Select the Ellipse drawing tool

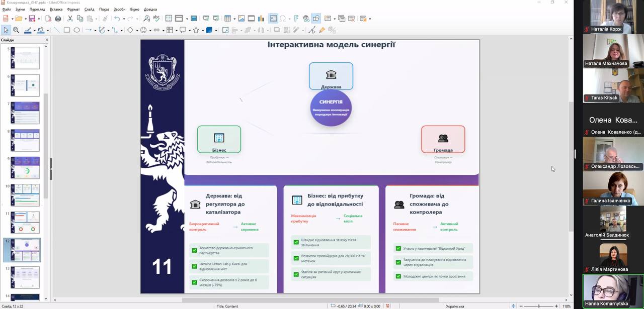pyautogui.click(x=76, y=30)
